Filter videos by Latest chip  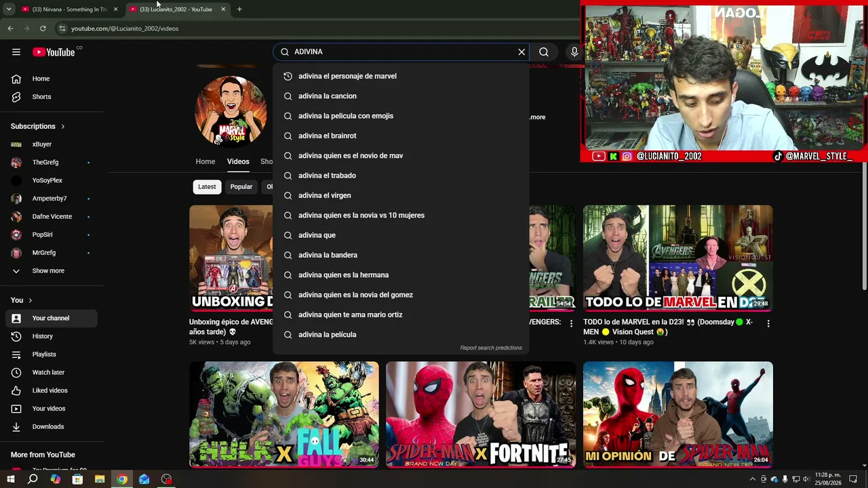pos(207,187)
